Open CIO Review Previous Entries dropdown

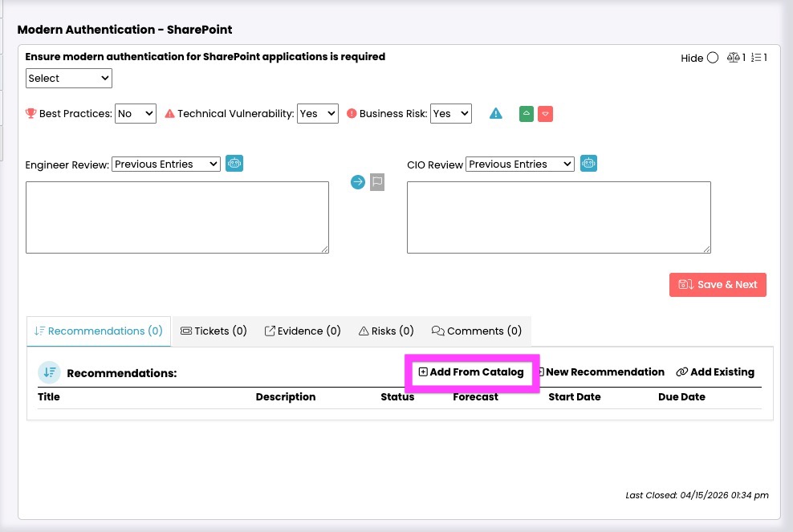point(520,164)
